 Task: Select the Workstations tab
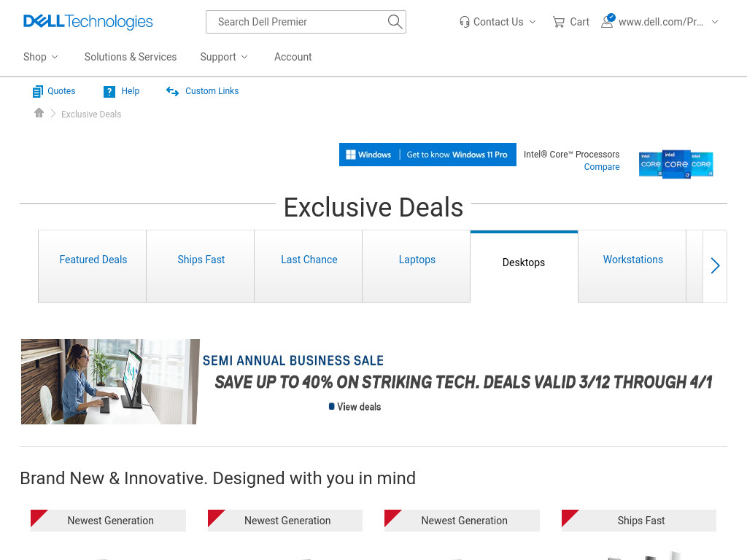(x=632, y=265)
